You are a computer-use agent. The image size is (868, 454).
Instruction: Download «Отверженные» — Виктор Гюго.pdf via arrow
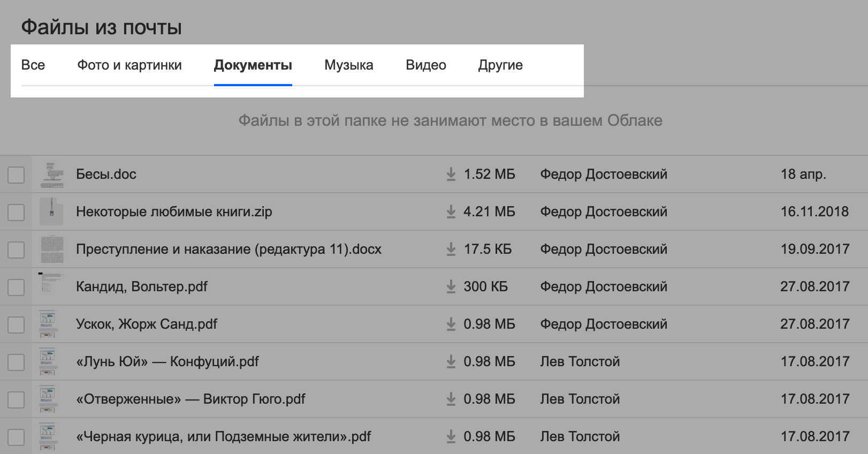tap(451, 399)
